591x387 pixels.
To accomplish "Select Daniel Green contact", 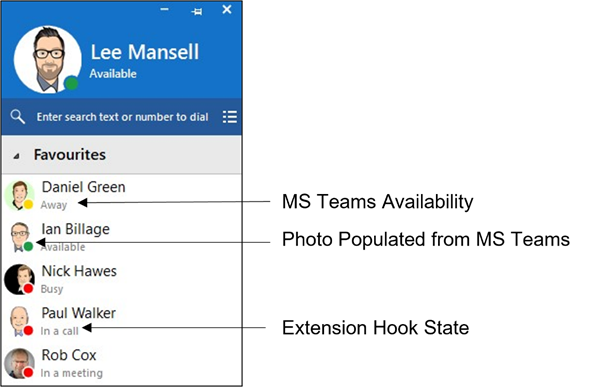I will click(x=121, y=195).
